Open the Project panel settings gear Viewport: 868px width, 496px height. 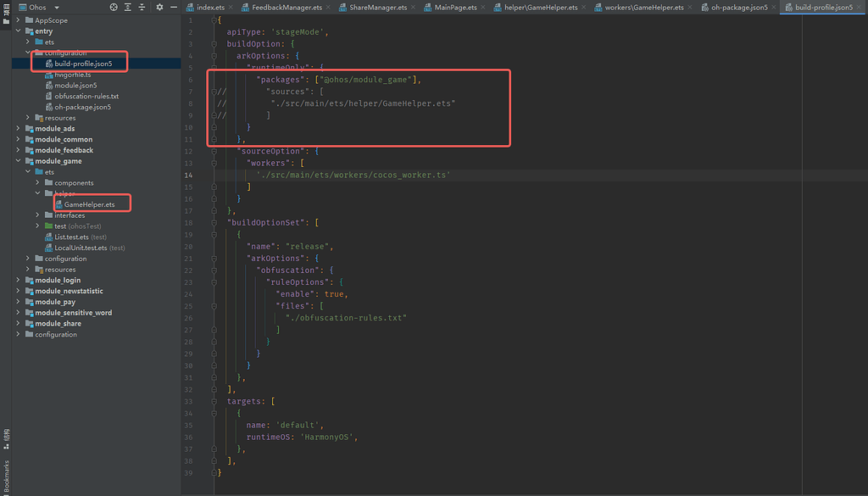(x=159, y=7)
